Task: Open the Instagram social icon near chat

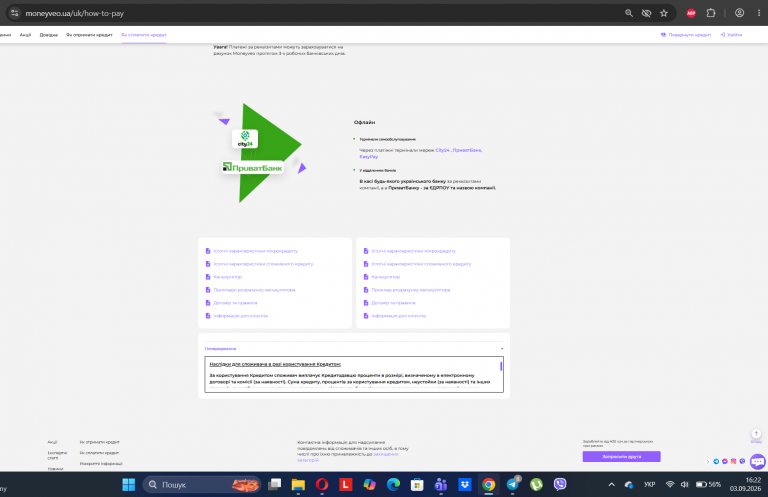Action: click(x=733, y=461)
